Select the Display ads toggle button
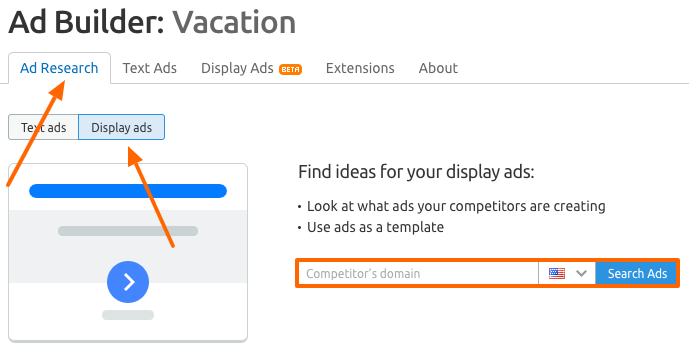 [122, 127]
